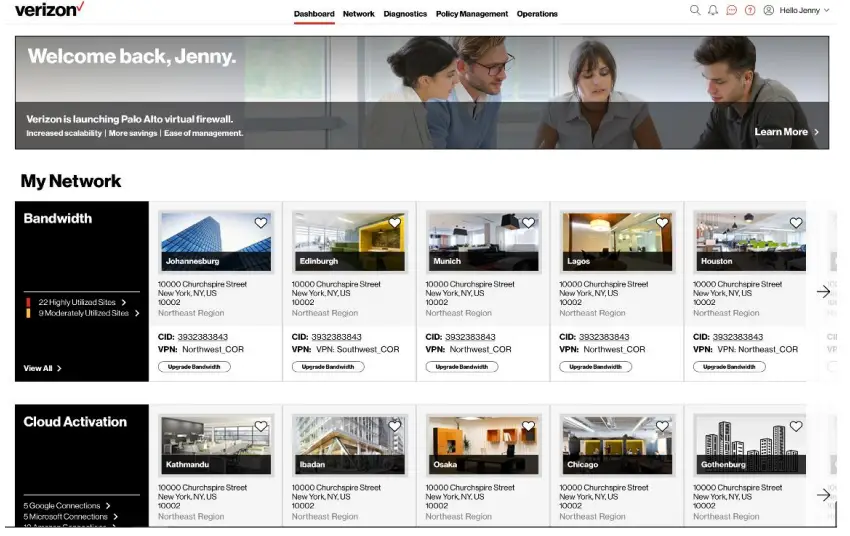This screenshot has height=536, width=850.
Task: Show next Bandwidth sites with arrow
Action: 823,292
